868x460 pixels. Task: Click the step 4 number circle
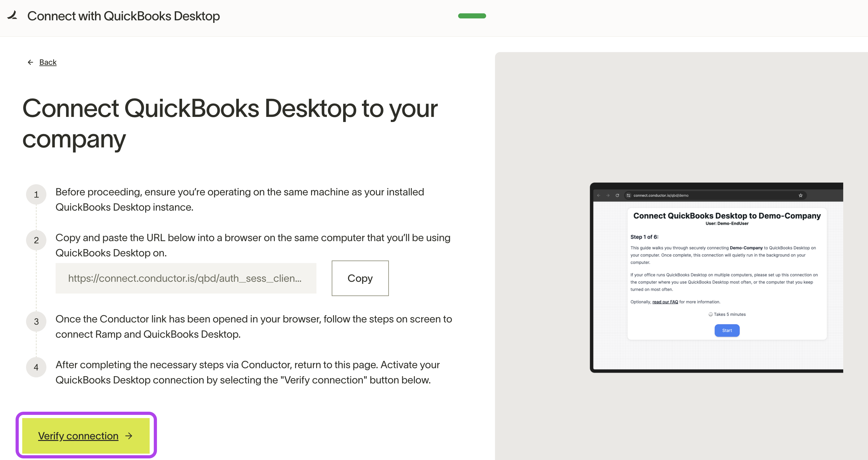(37, 367)
